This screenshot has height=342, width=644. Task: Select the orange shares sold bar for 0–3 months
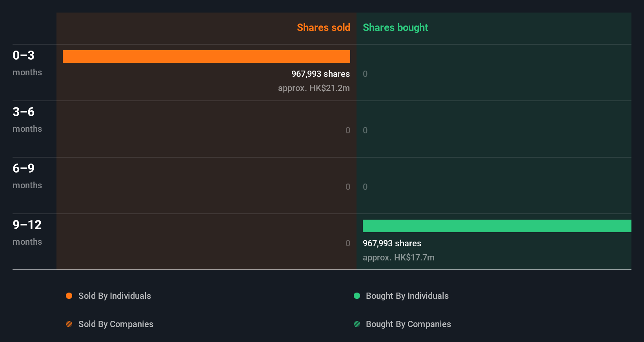[x=206, y=56]
